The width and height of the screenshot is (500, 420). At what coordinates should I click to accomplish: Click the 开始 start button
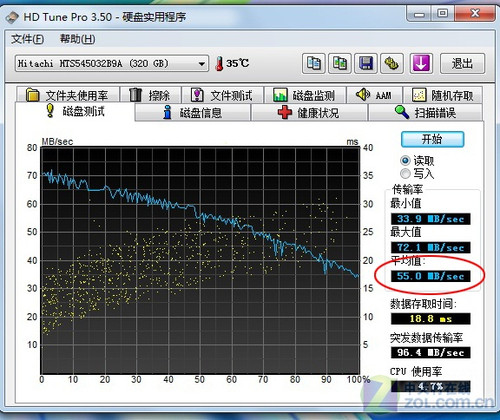pyautogui.click(x=432, y=139)
